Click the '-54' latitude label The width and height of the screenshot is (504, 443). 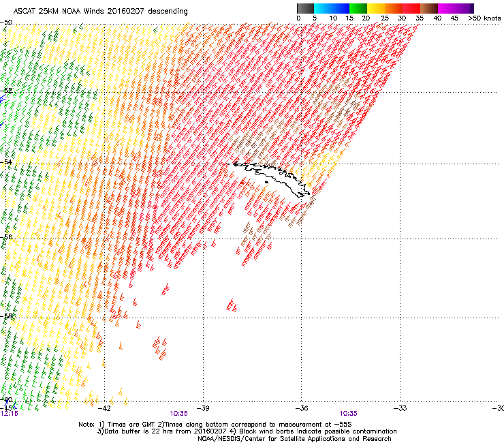pos(6,162)
